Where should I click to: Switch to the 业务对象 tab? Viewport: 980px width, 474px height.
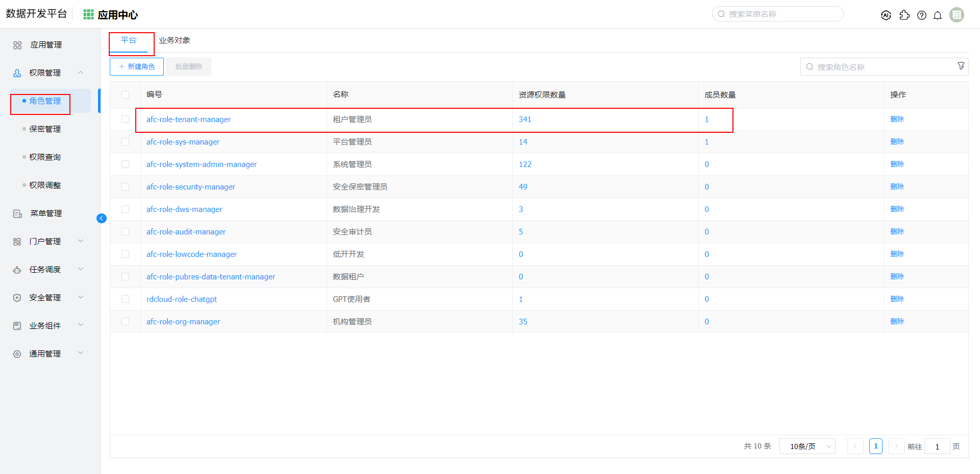pyautogui.click(x=175, y=40)
